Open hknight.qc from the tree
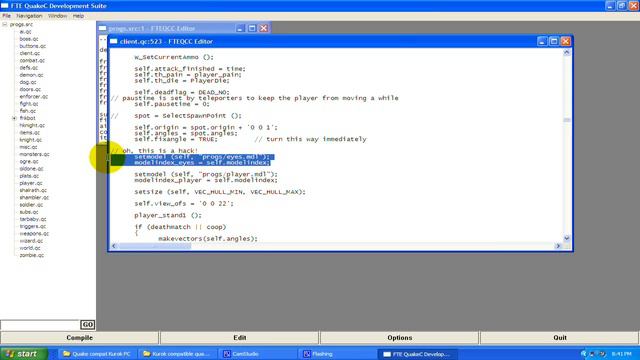640x360 pixels. tap(32, 125)
